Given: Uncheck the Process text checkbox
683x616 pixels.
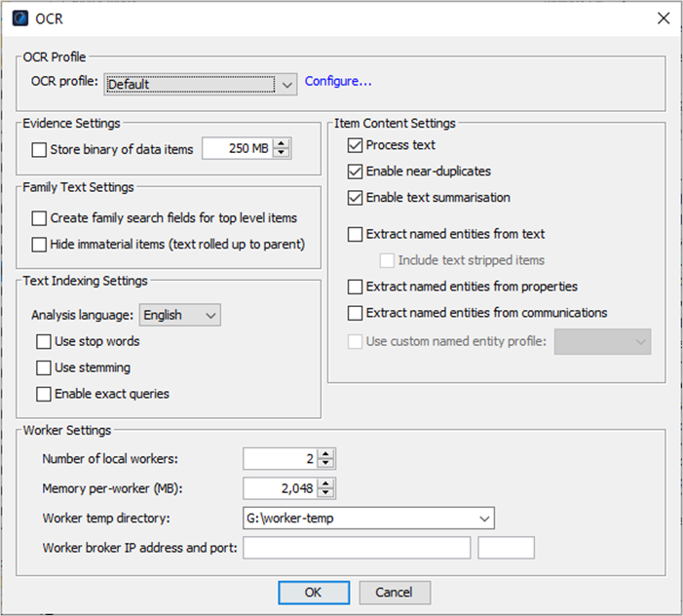Looking at the screenshot, I should click(x=355, y=145).
